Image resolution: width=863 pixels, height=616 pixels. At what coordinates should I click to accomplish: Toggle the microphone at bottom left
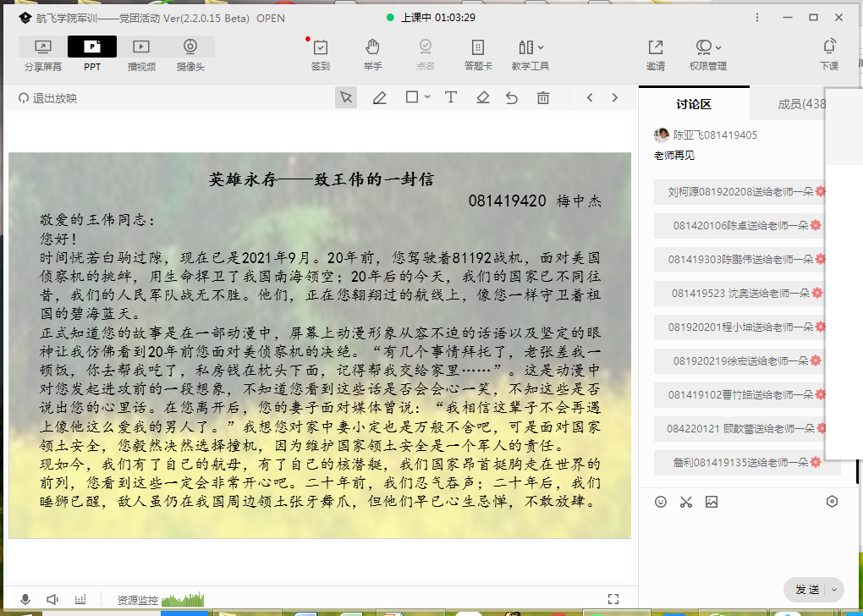tap(26, 599)
